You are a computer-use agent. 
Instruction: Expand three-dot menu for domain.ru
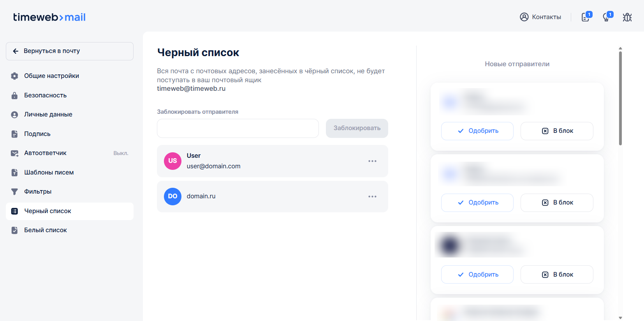point(372,196)
